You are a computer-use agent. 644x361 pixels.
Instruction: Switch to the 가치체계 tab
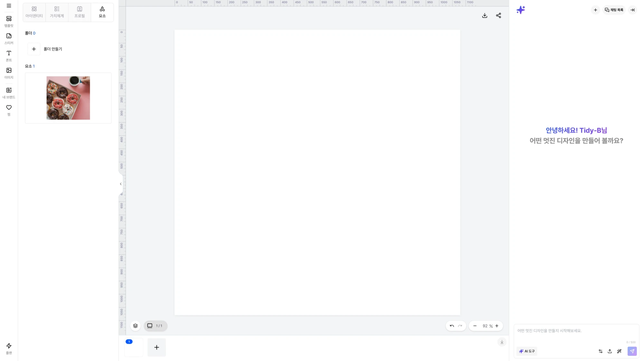(57, 12)
